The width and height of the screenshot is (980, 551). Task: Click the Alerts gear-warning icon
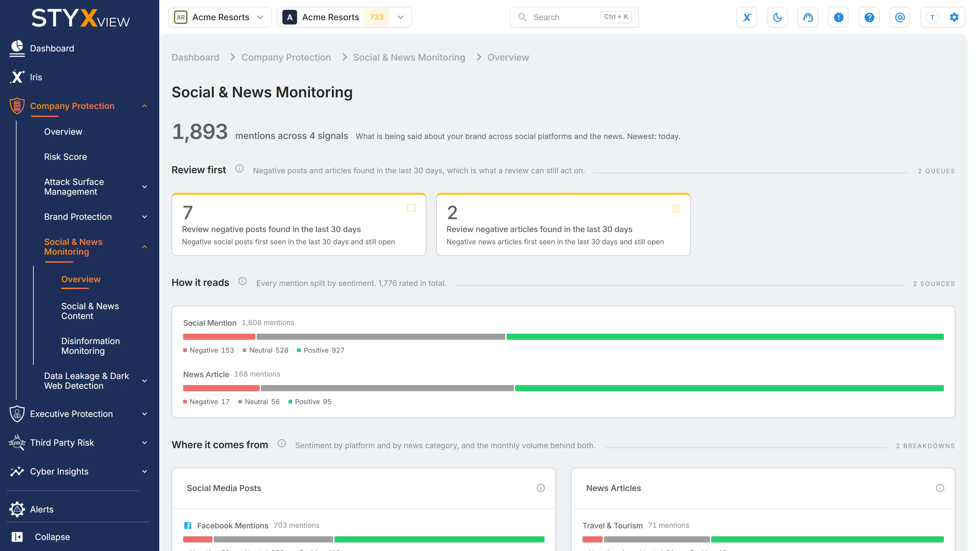point(17,509)
